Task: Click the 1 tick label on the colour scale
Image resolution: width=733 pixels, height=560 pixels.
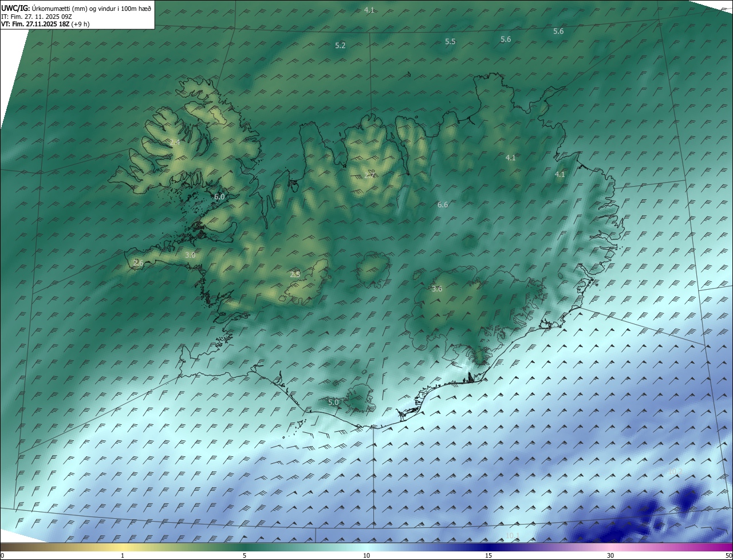Action: (123, 555)
